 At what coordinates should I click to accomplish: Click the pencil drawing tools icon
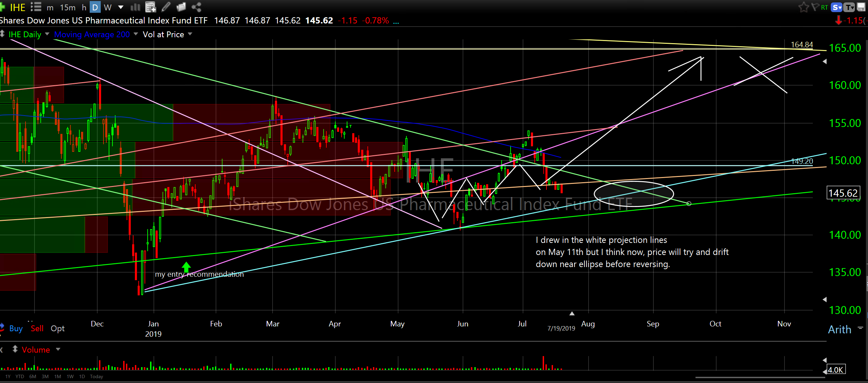point(166,7)
